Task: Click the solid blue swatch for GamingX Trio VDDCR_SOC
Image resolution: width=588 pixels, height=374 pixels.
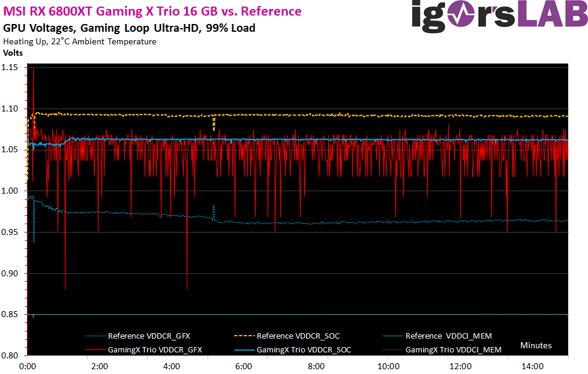Action: point(245,350)
